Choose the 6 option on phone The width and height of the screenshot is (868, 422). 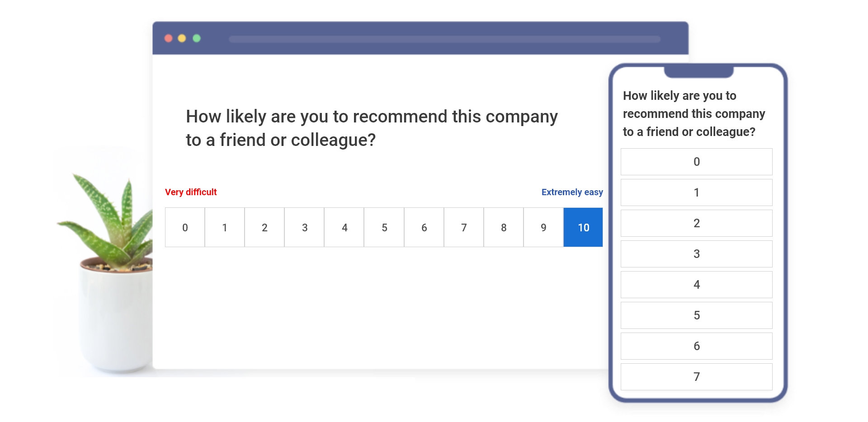tap(697, 346)
